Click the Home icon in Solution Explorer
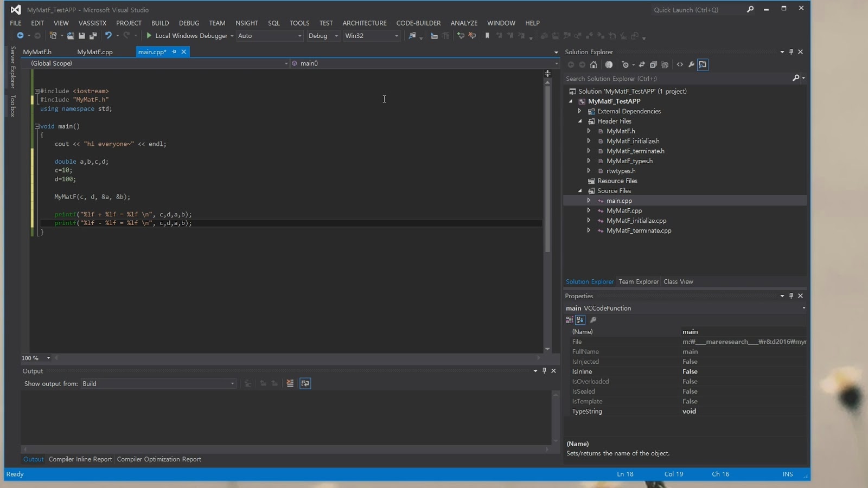Image resolution: width=868 pixels, height=488 pixels. point(593,65)
